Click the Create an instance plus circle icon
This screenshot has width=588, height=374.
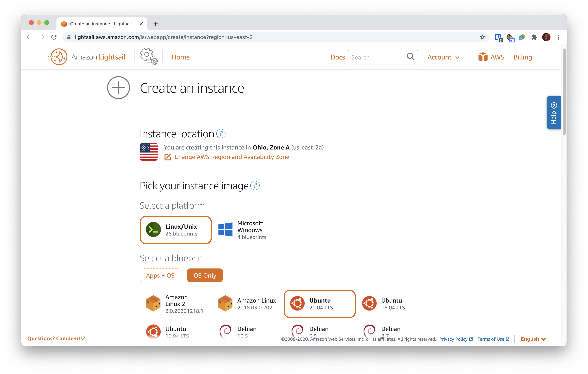pos(118,88)
